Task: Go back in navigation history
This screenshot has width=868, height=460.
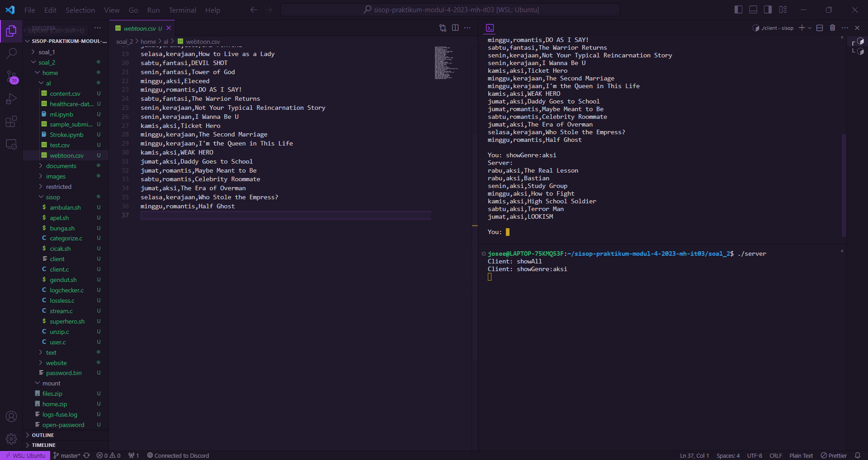Action: 254,10
